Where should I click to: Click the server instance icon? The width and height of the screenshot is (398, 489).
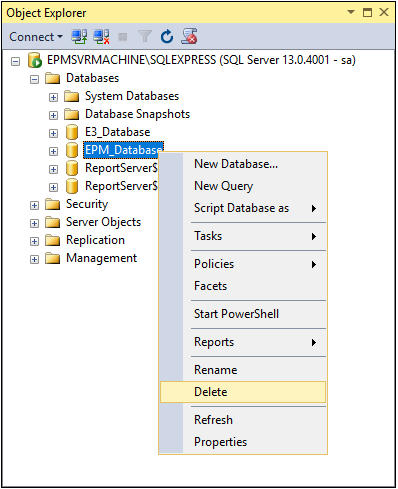(x=35, y=60)
